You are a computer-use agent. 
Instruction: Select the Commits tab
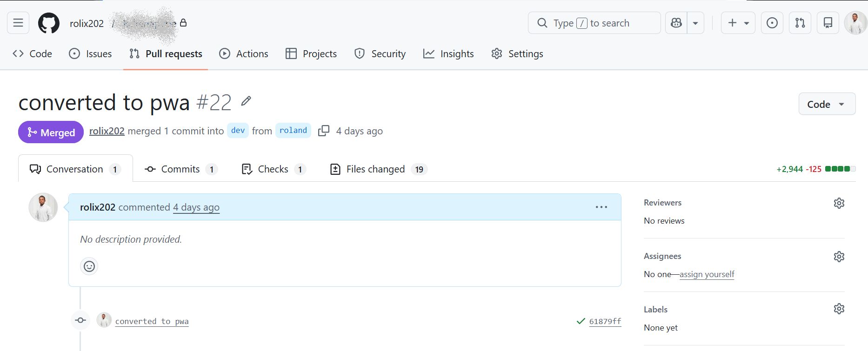(x=181, y=169)
